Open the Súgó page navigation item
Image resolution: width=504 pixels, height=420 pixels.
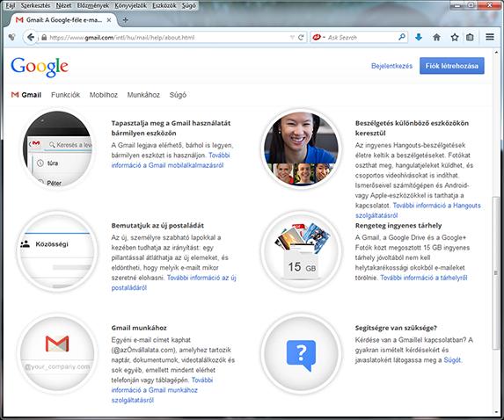coord(178,95)
